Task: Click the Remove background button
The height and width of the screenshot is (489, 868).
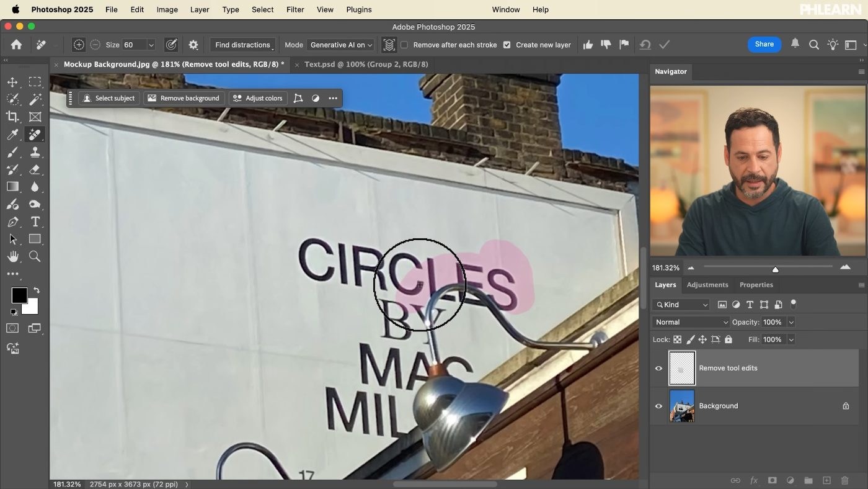Action: [184, 98]
